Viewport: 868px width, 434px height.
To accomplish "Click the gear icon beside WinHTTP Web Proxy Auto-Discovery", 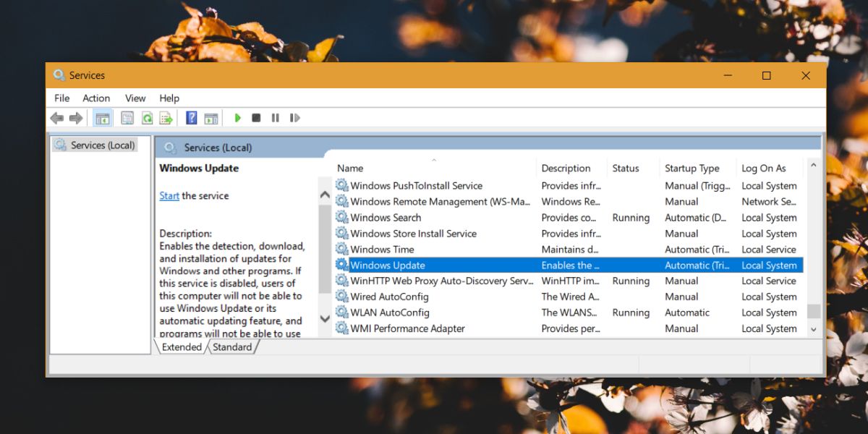I will pos(341,281).
